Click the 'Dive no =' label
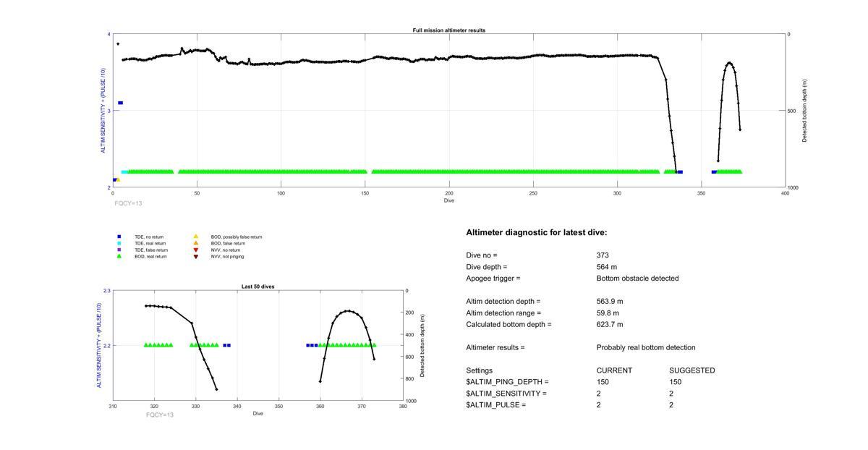 [482, 255]
